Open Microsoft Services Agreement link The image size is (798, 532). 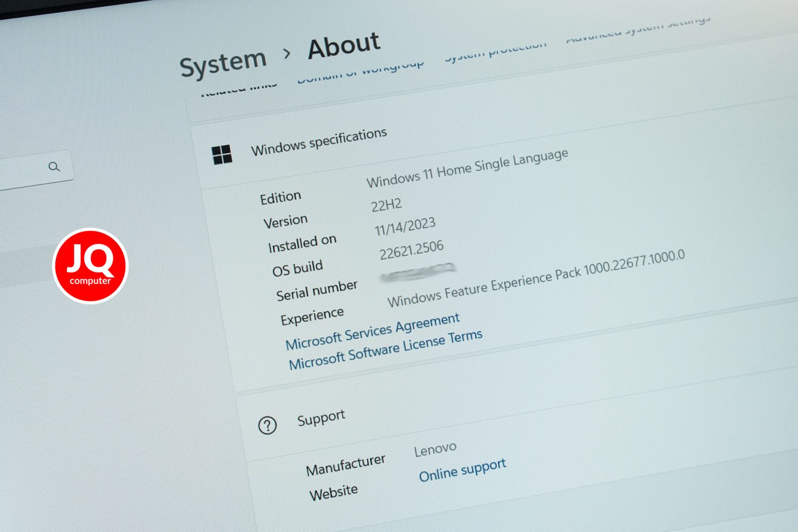point(372,332)
